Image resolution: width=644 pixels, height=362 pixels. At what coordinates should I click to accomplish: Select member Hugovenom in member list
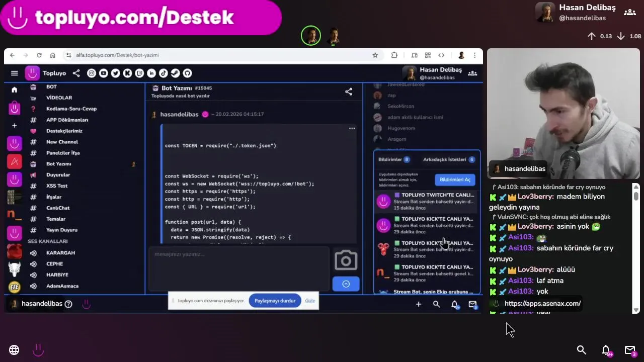pyautogui.click(x=401, y=128)
